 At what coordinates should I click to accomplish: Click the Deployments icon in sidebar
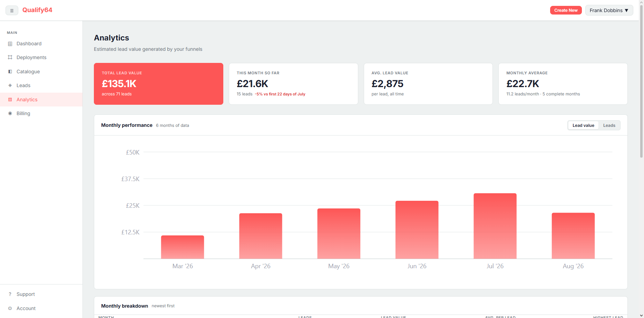pos(10,57)
